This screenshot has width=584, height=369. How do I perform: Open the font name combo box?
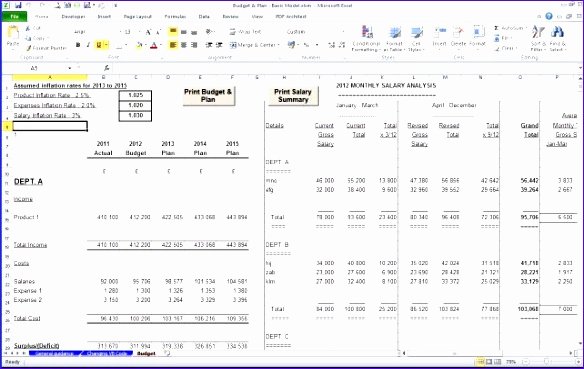tap(96, 32)
